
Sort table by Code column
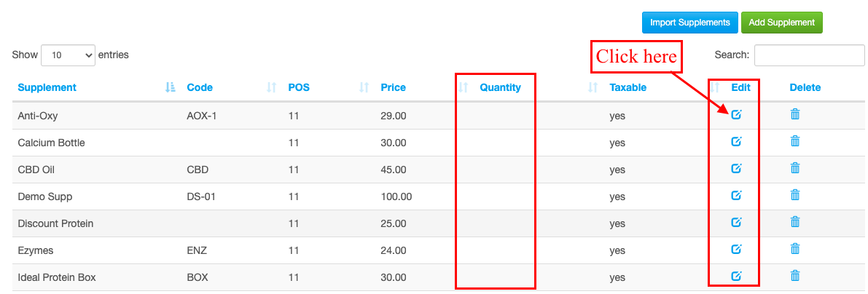pyautogui.click(x=200, y=87)
